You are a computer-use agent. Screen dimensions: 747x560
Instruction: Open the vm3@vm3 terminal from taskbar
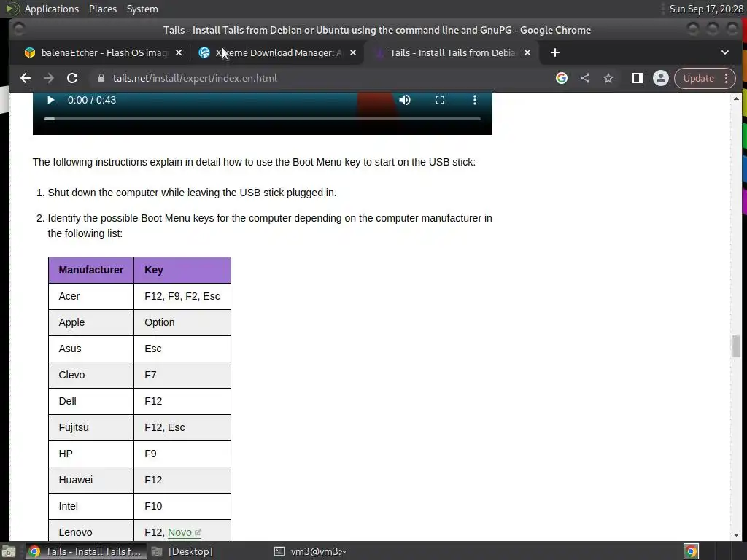tap(310, 551)
